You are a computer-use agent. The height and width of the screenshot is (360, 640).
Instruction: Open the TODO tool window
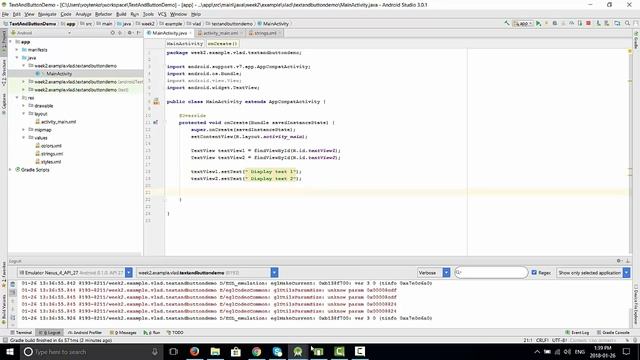coord(175,333)
